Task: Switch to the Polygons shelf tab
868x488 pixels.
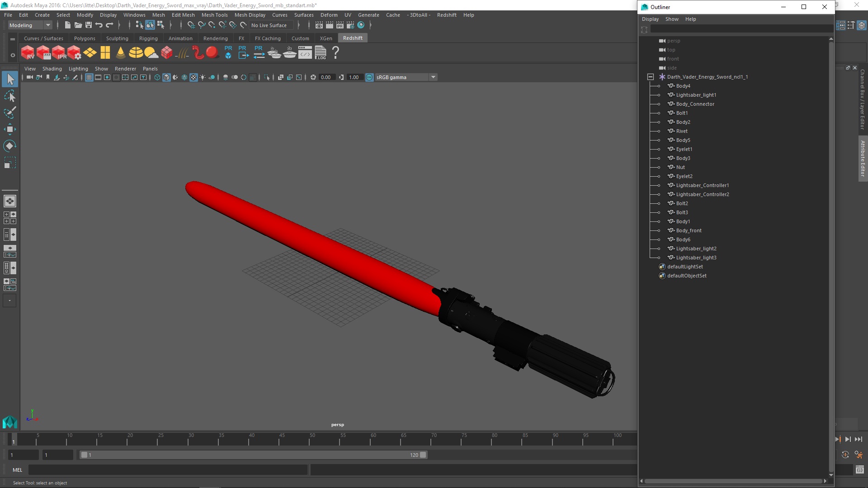Action: point(85,38)
